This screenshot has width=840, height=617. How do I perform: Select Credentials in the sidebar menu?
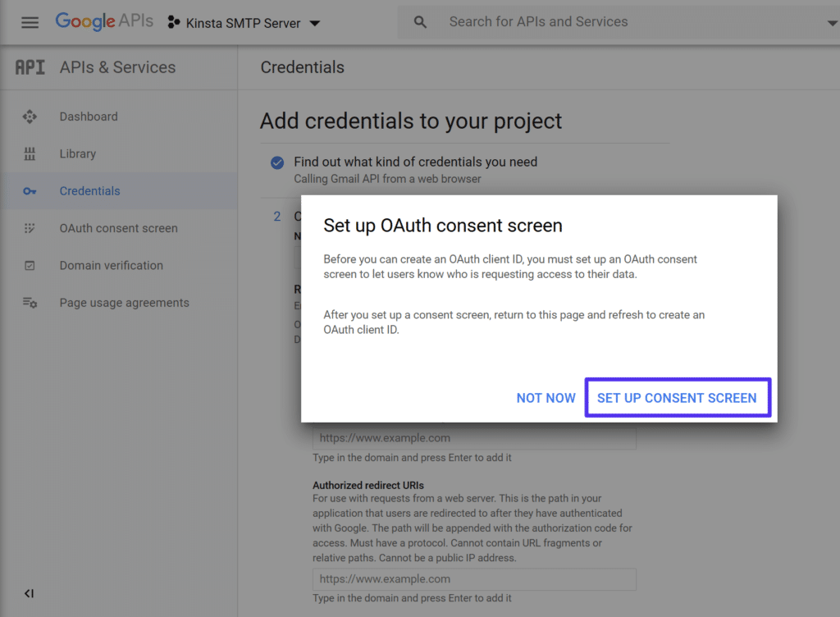90,190
